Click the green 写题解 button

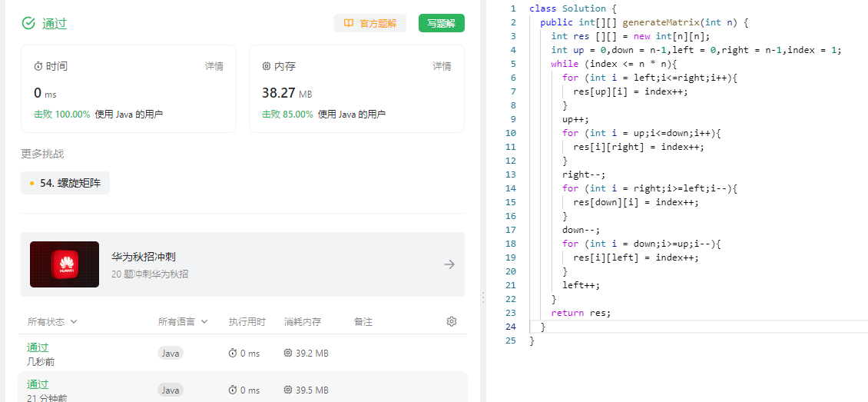[x=441, y=23]
